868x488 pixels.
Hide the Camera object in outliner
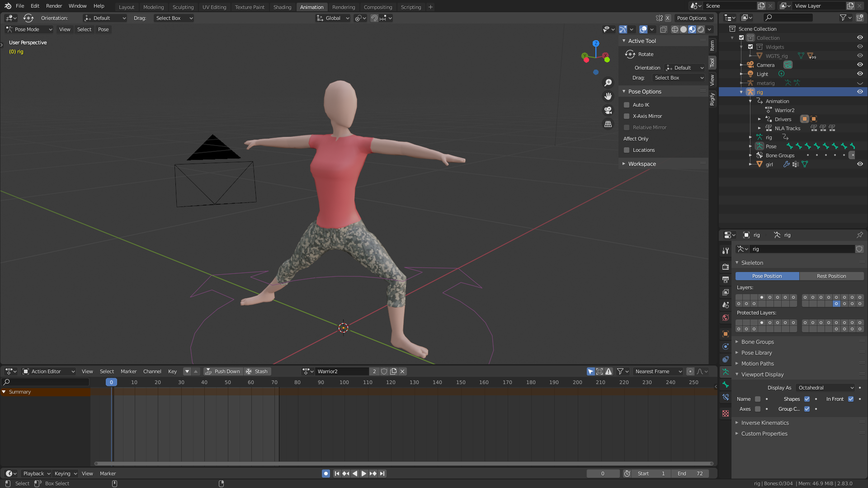pyautogui.click(x=860, y=65)
